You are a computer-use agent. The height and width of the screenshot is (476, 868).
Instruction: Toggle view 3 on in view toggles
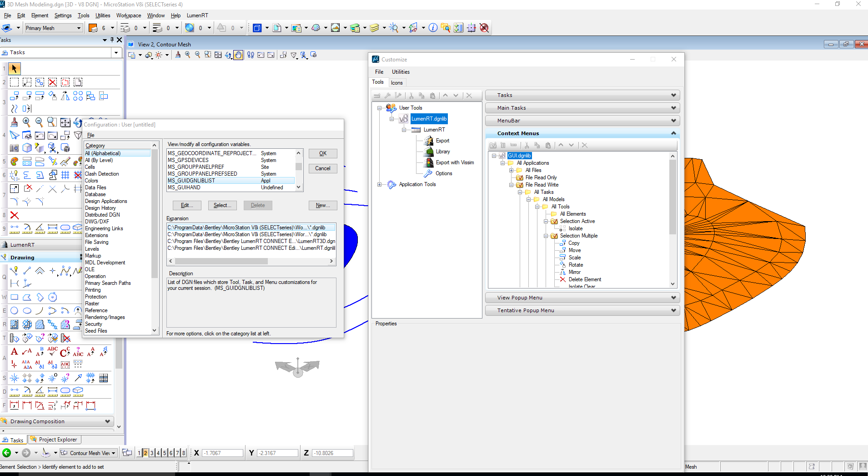pyautogui.click(x=152, y=453)
